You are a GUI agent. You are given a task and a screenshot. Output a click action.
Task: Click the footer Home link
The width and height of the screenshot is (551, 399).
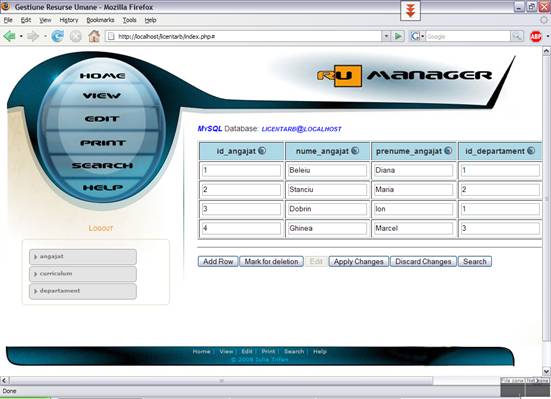coord(201,351)
